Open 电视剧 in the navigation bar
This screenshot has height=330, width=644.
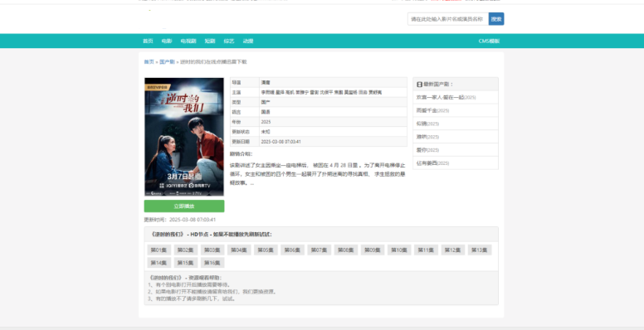(x=188, y=41)
